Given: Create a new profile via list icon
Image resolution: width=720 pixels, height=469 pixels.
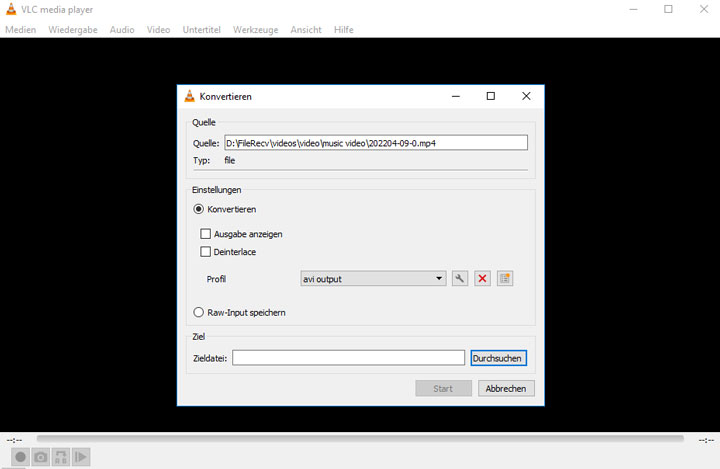Looking at the screenshot, I should coord(505,279).
